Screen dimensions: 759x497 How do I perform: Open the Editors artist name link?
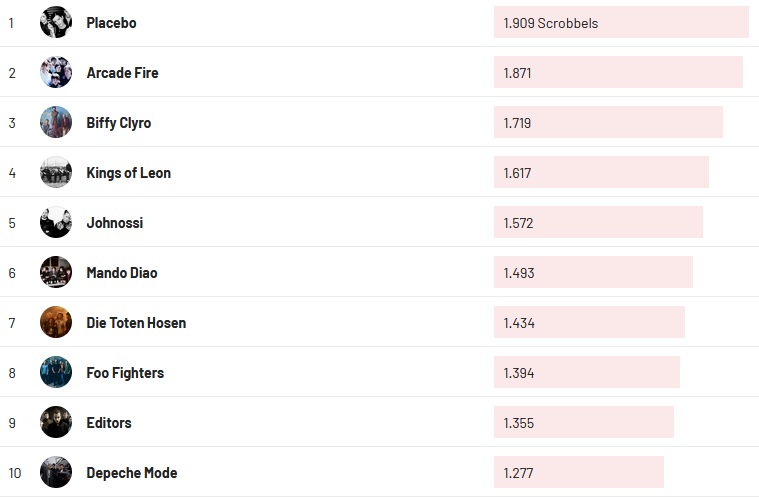pyautogui.click(x=109, y=423)
